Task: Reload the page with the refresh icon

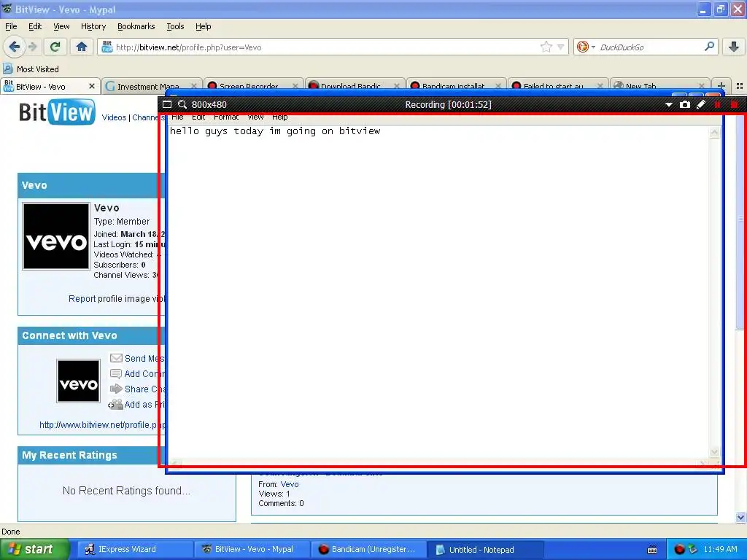Action: coord(55,47)
